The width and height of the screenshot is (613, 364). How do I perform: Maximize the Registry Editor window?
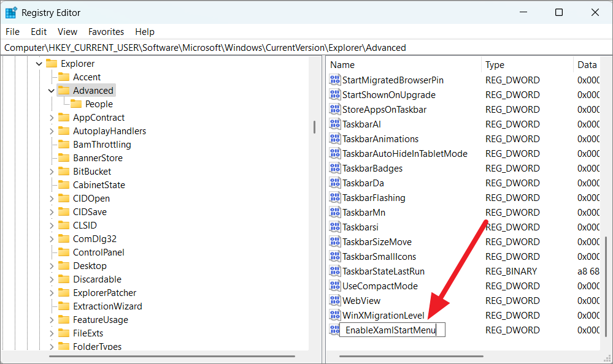tap(559, 12)
